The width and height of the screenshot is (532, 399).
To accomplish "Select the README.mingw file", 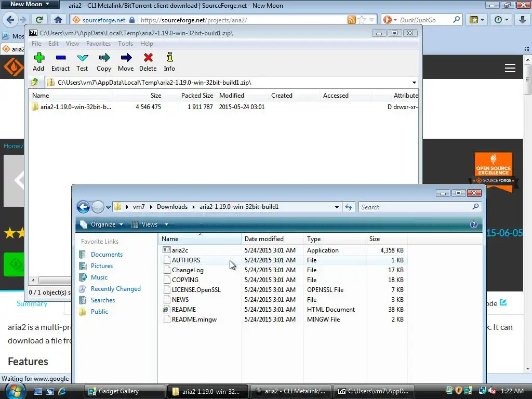I will pyautogui.click(x=194, y=320).
